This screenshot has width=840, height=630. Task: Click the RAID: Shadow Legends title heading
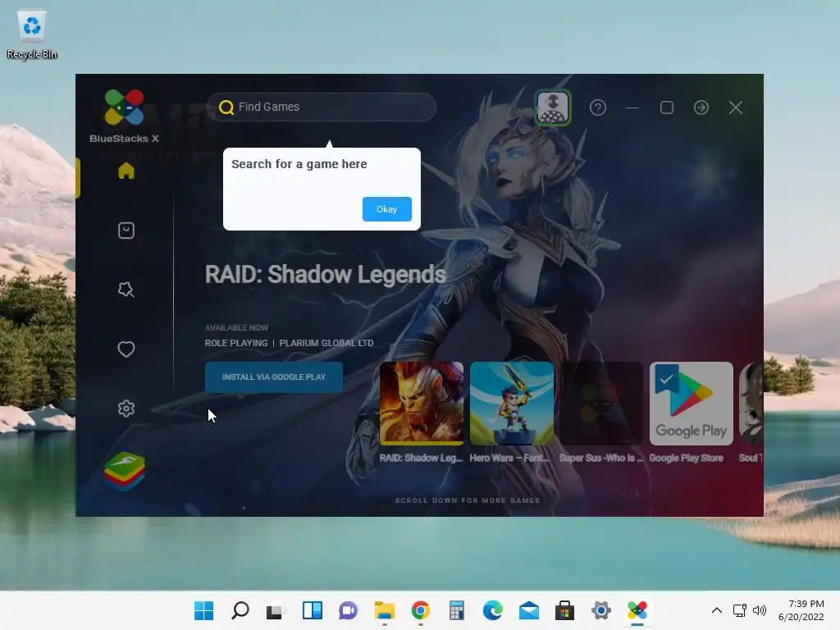click(x=325, y=274)
